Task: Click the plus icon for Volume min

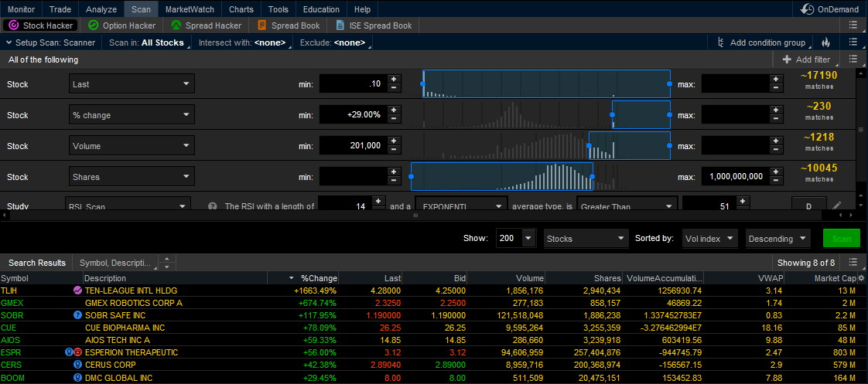Action: click(x=393, y=141)
